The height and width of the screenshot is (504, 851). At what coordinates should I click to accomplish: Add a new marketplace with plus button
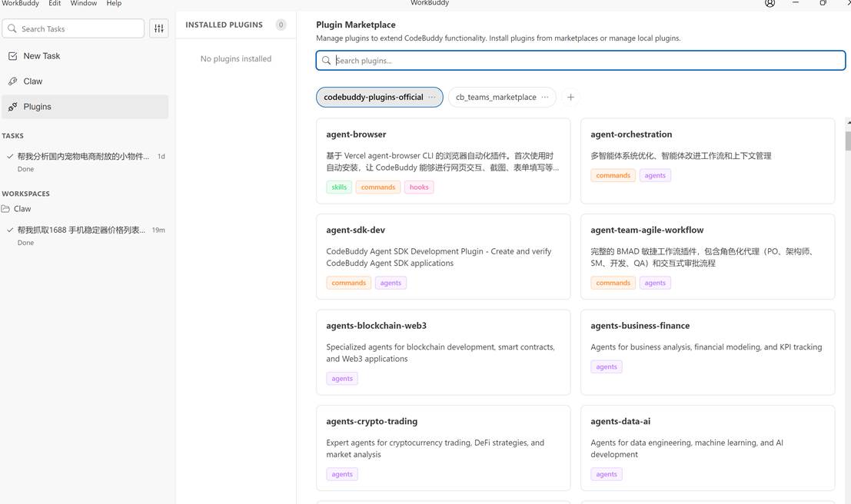click(570, 97)
